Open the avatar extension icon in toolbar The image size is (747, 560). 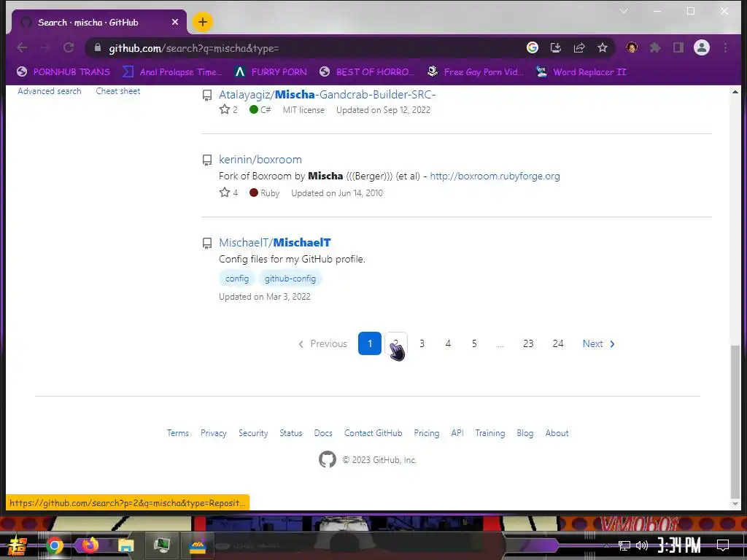click(x=632, y=47)
